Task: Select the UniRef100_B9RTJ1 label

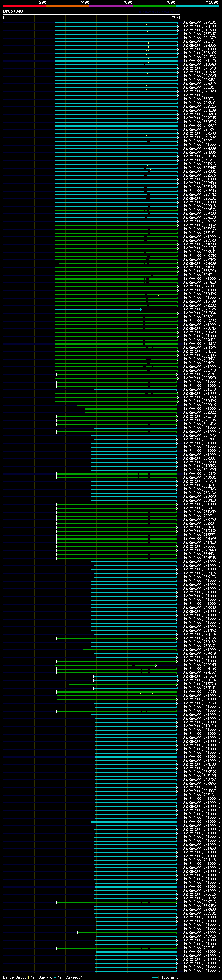Action: click(x=199, y=141)
